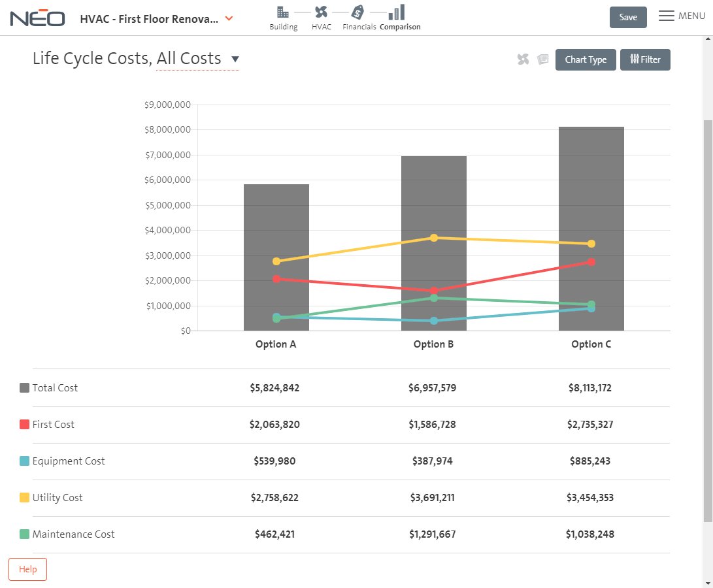Image resolution: width=713 pixels, height=588 pixels.
Task: Click the yellow Utility Cost swatch
Action: point(23,497)
